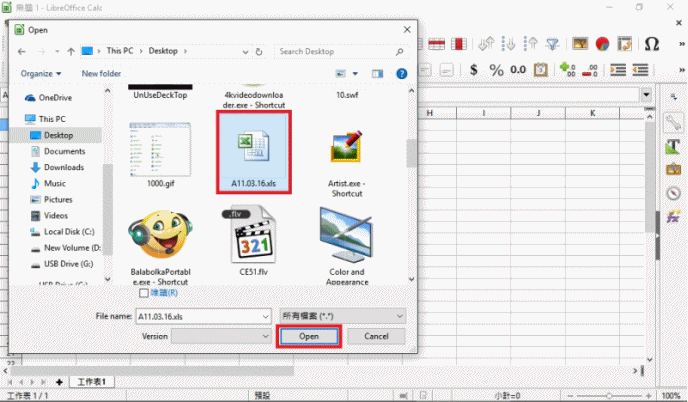Click the Refresh button in address bar
The width and height of the screenshot is (688, 402).
coord(259,51)
